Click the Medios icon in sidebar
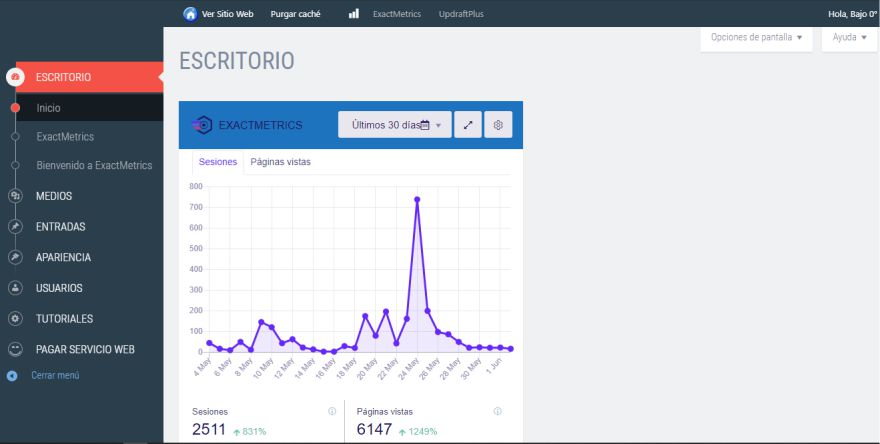This screenshot has height=444, width=880. [x=15, y=196]
